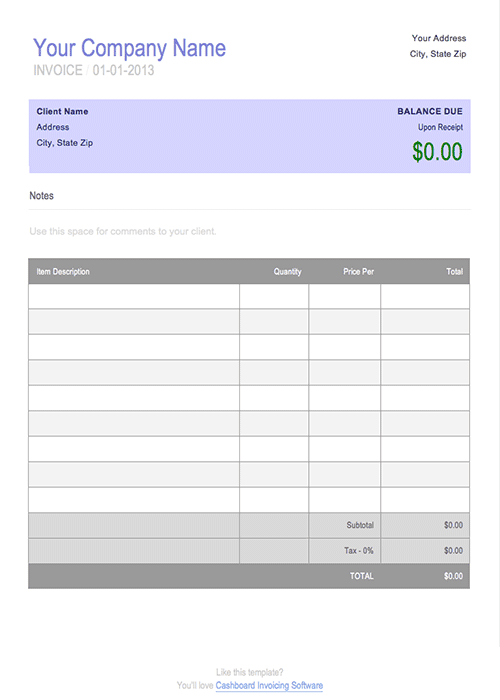Select the first empty Item Description cell
This screenshot has width=500, height=700.
(x=134, y=296)
